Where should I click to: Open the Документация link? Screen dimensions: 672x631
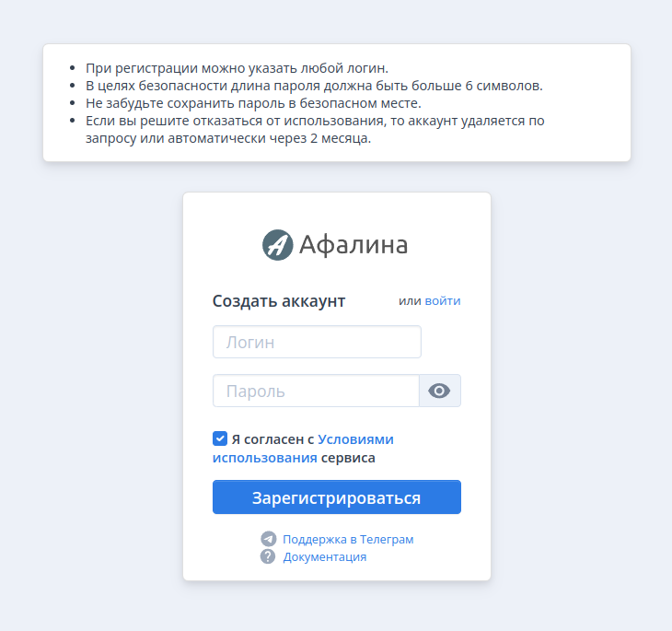(325, 556)
